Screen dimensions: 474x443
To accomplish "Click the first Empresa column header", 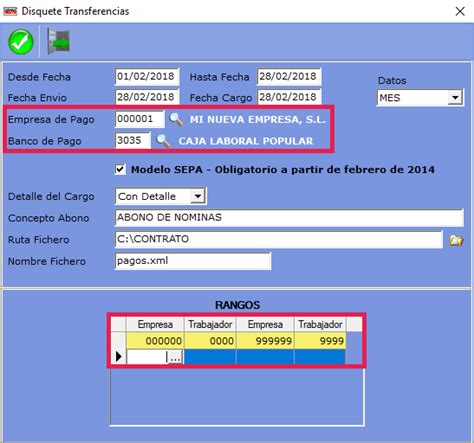I will [155, 324].
